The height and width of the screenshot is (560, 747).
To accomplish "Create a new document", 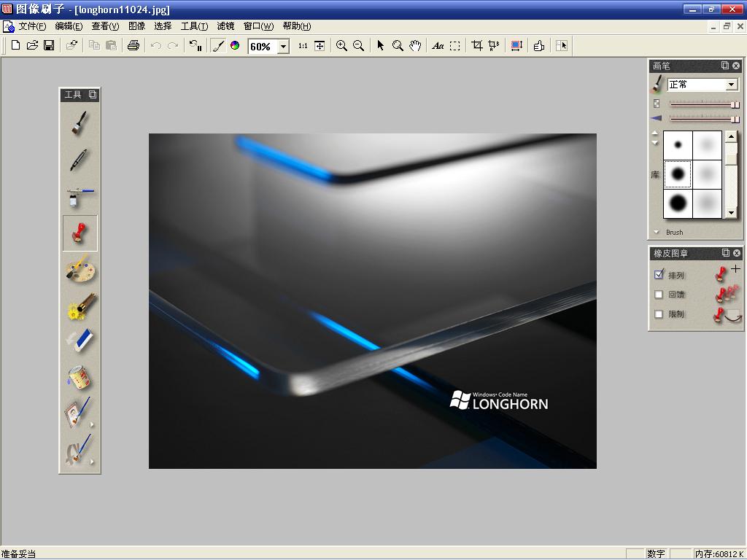I will pyautogui.click(x=15, y=46).
